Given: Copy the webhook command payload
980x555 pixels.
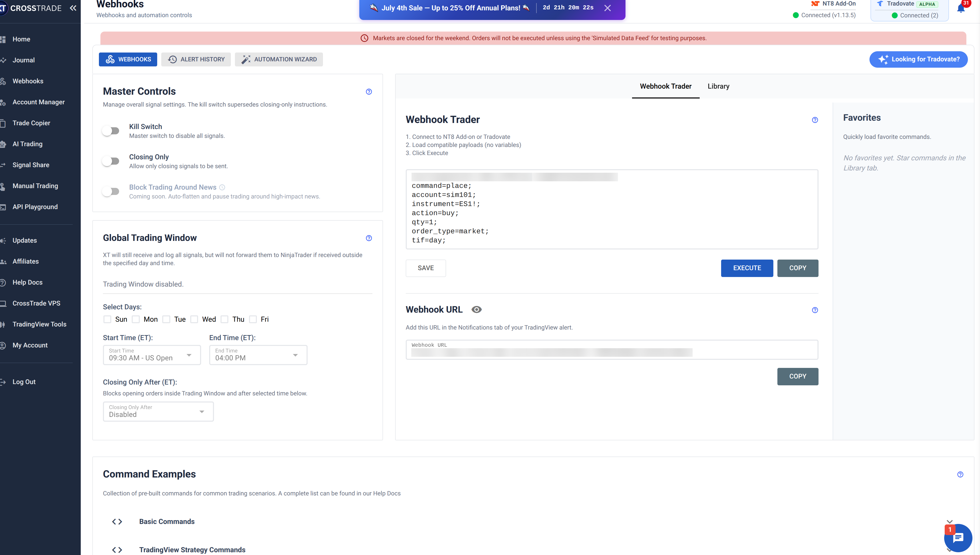Looking at the screenshot, I should point(798,268).
